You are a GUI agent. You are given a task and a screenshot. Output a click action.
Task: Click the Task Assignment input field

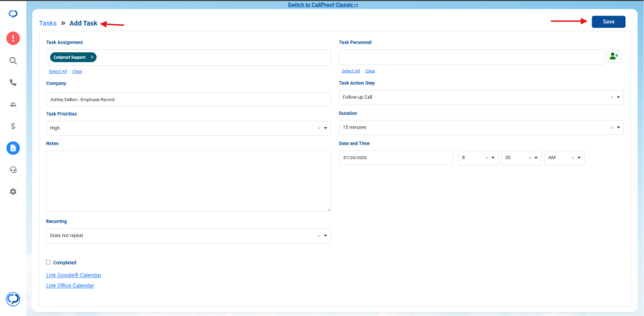coord(188,57)
